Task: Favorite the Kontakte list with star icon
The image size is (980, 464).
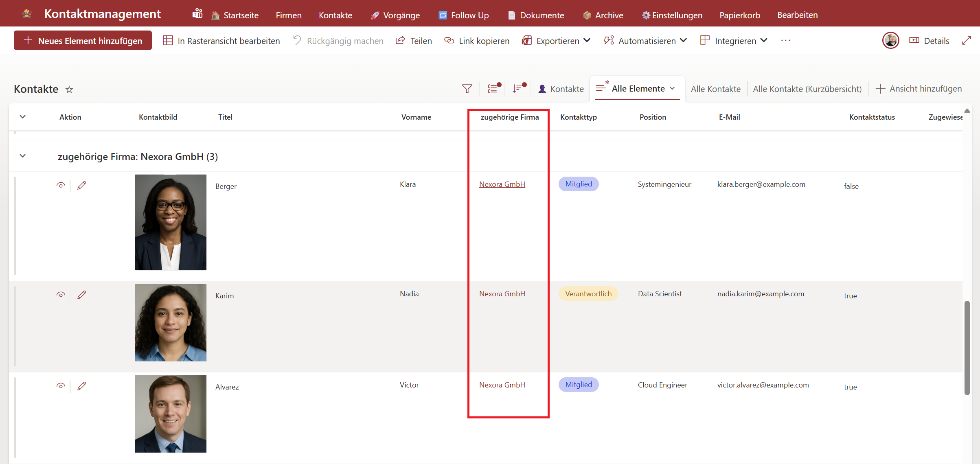Action: [x=69, y=90]
